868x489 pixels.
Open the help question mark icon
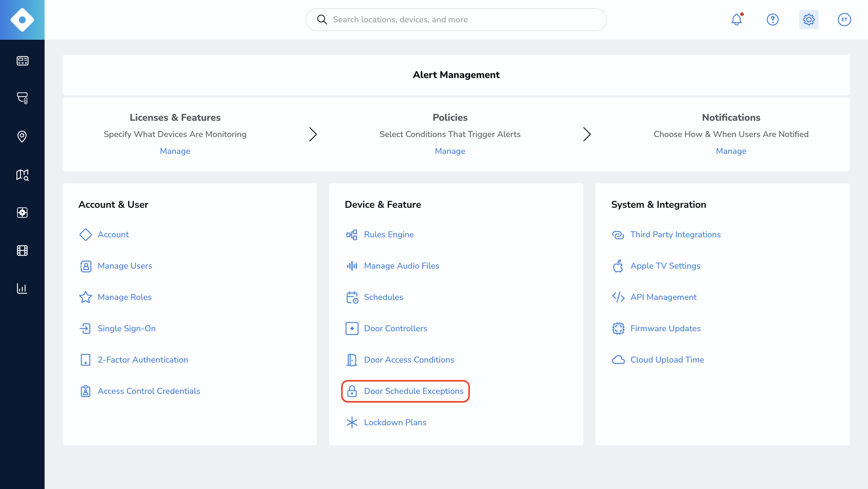tap(772, 20)
